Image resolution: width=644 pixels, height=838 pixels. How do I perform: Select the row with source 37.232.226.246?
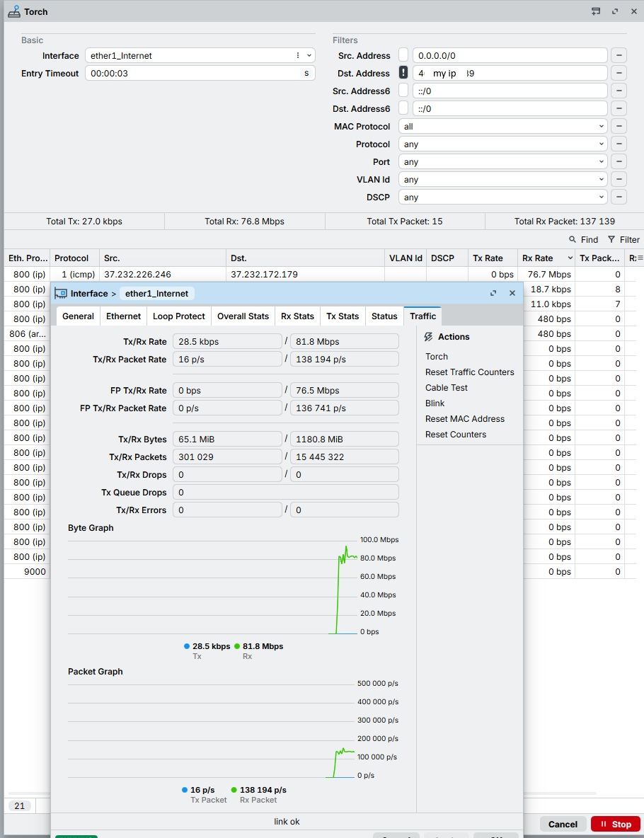click(320, 274)
